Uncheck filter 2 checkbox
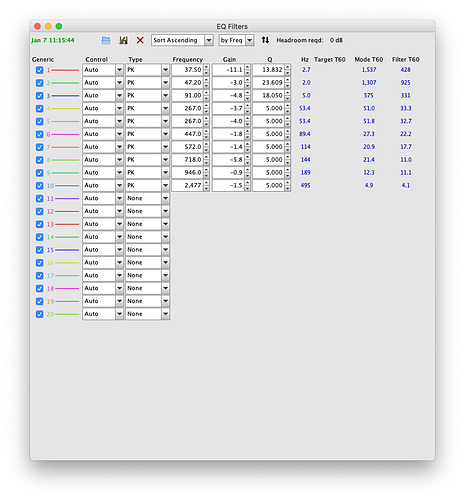 point(40,83)
